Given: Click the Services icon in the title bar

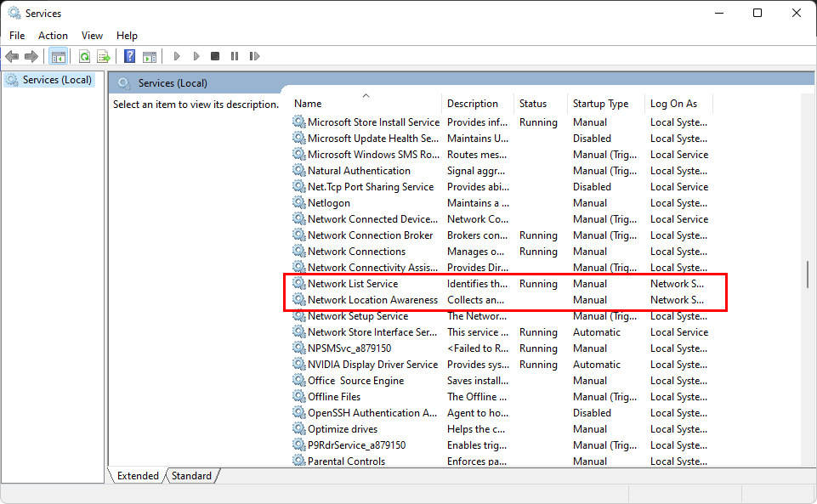Looking at the screenshot, I should (14, 13).
